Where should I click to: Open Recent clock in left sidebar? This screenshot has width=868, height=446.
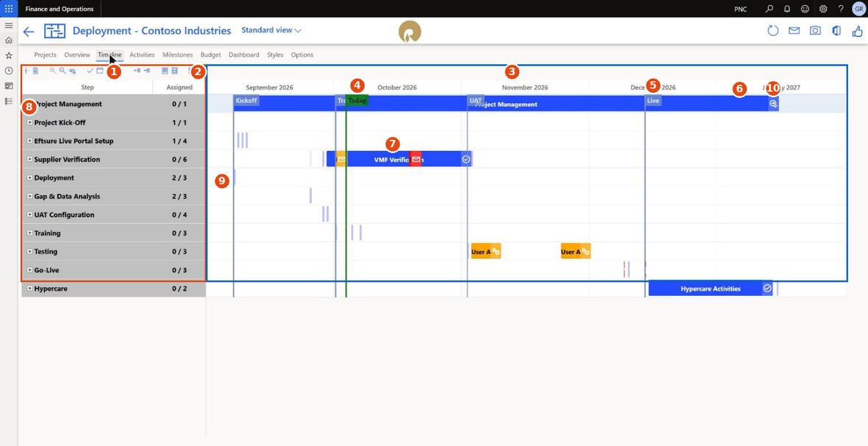(x=9, y=71)
